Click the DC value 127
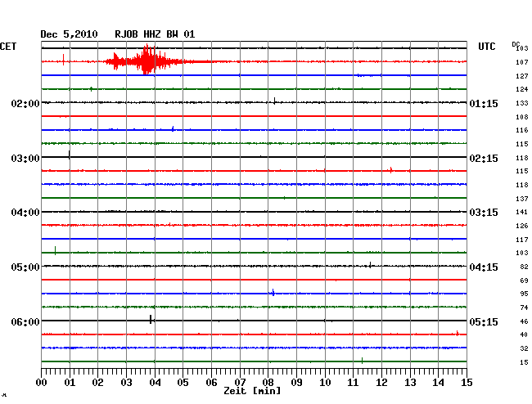Viewport: 532px width, 404px height. (522, 76)
